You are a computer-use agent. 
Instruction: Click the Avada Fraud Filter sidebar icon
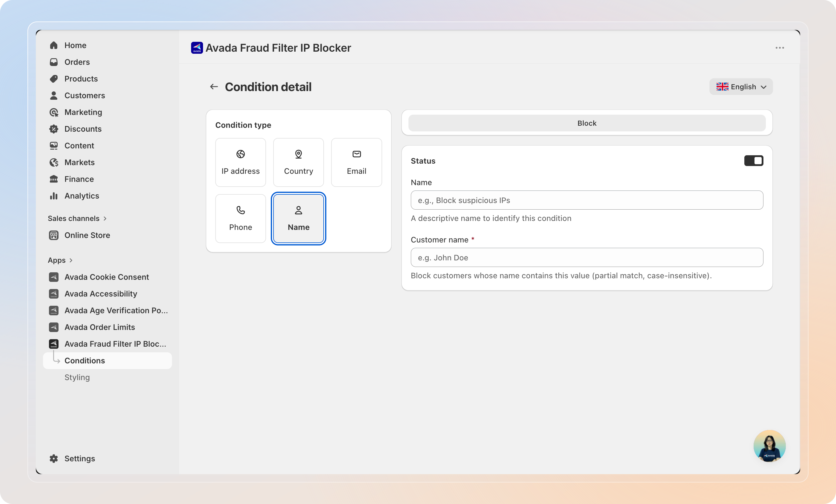coord(54,344)
